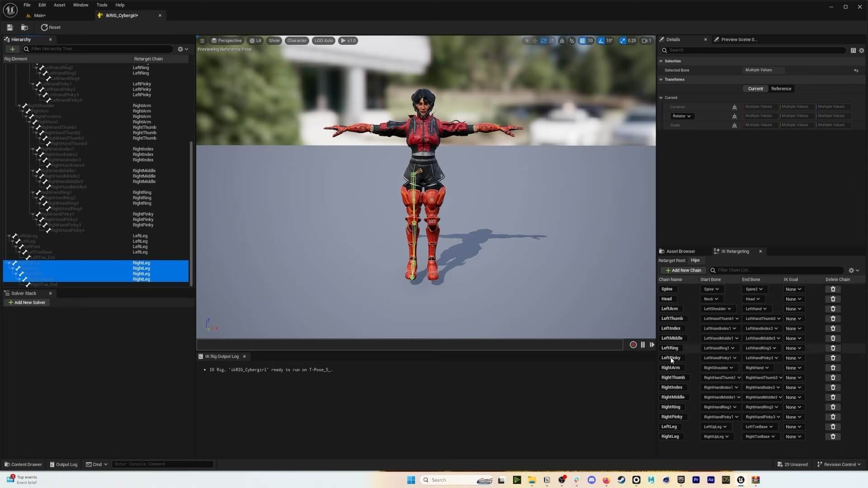Open viewport options via the hamburger icon
The height and width of the screenshot is (488, 868).
(x=202, y=40)
